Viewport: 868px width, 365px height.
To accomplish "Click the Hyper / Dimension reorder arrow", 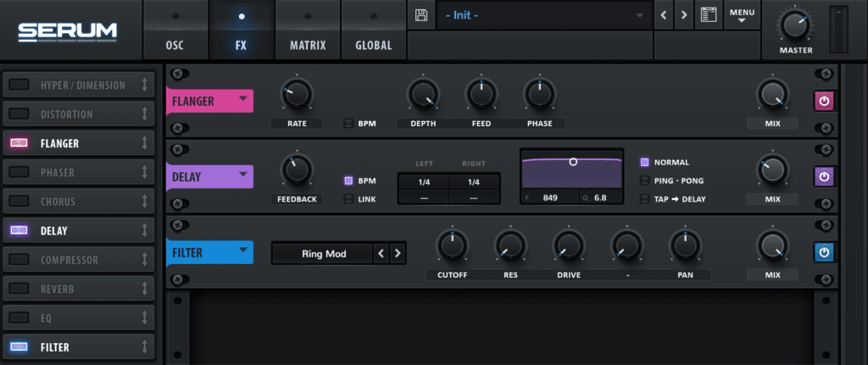I will 144,86.
